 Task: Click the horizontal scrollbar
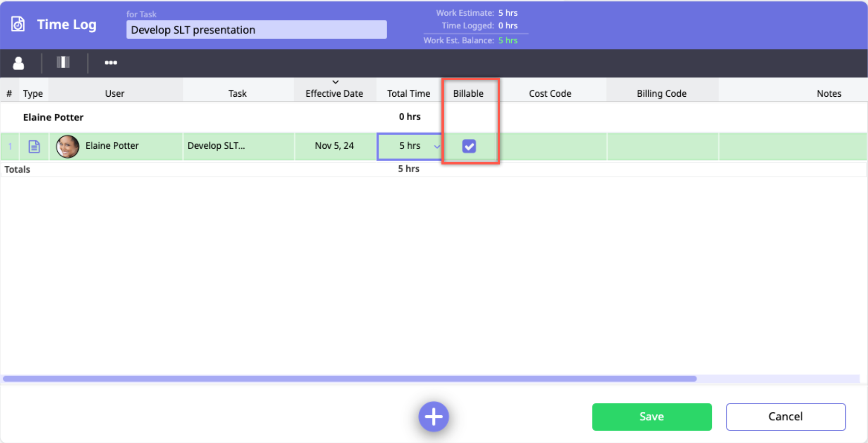click(x=349, y=379)
